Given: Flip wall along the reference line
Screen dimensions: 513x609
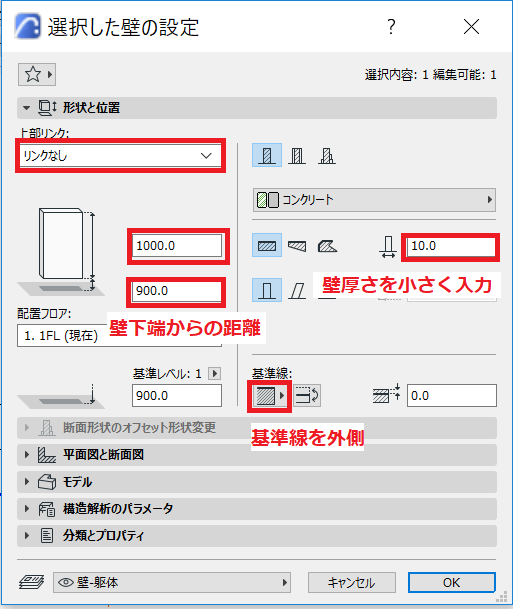Looking at the screenshot, I should pos(307,396).
